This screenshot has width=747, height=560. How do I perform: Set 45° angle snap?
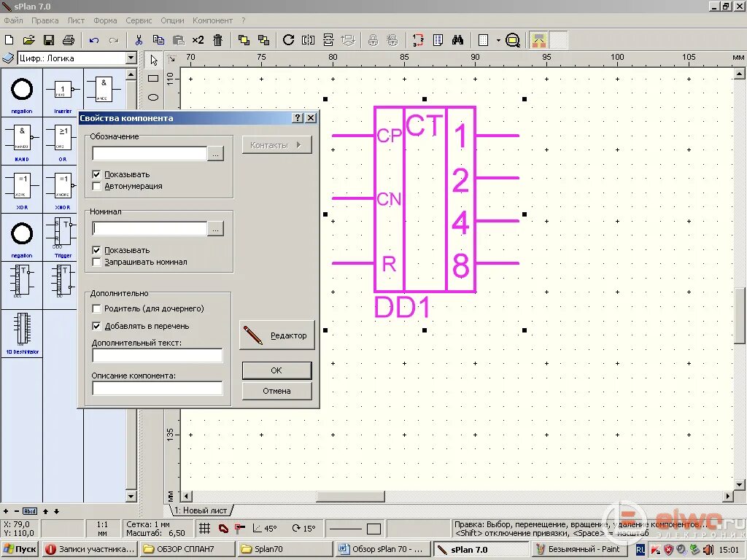click(x=265, y=528)
